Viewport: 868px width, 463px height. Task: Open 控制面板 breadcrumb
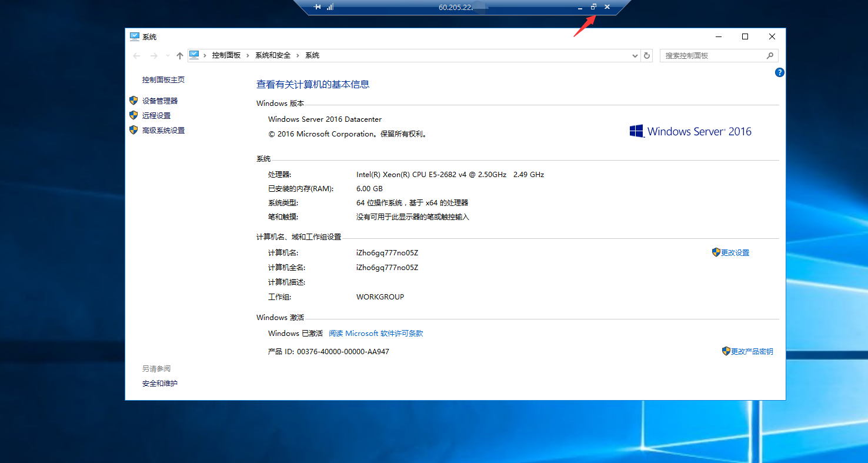tap(226, 55)
